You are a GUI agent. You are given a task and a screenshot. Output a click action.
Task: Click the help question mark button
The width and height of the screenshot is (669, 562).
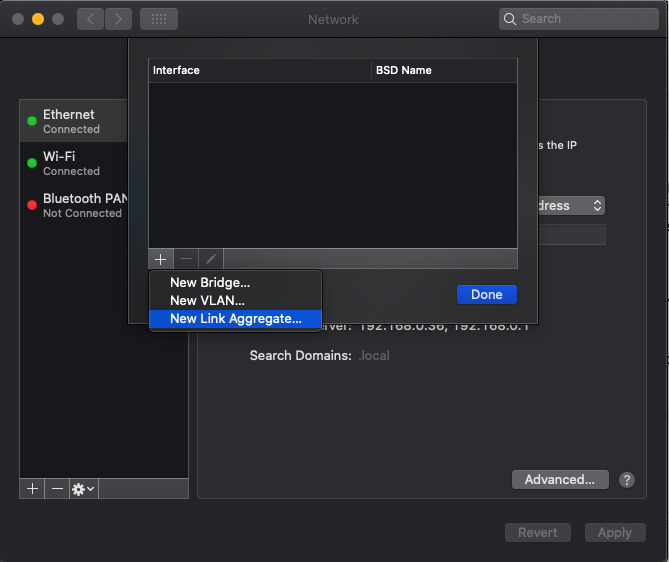(627, 480)
